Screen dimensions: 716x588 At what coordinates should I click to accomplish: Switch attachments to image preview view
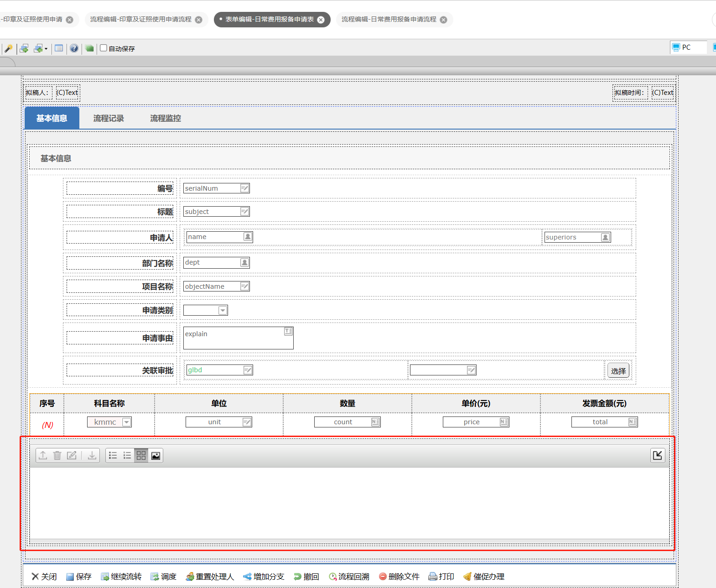[x=156, y=455]
